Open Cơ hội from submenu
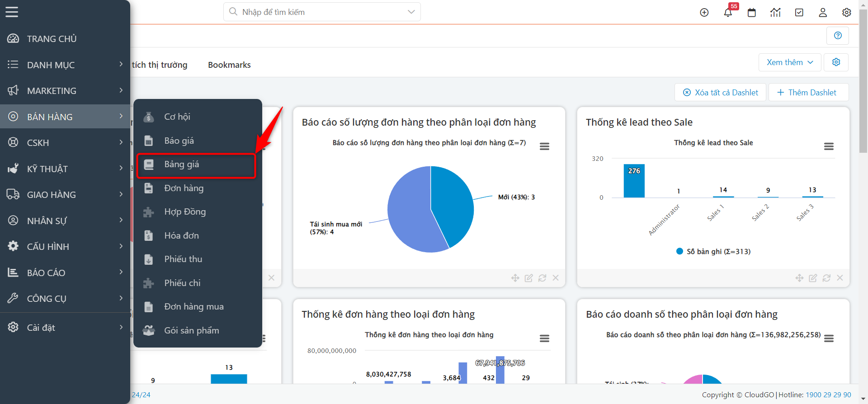Image resolution: width=868 pixels, height=404 pixels. [198, 117]
